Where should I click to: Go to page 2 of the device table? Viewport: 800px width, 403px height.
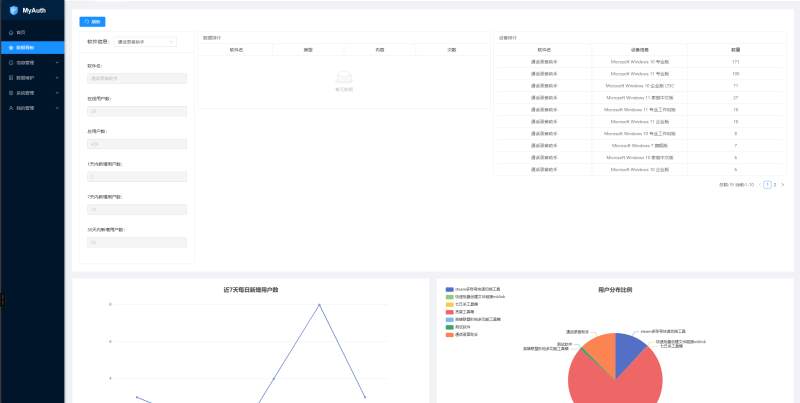(x=774, y=185)
